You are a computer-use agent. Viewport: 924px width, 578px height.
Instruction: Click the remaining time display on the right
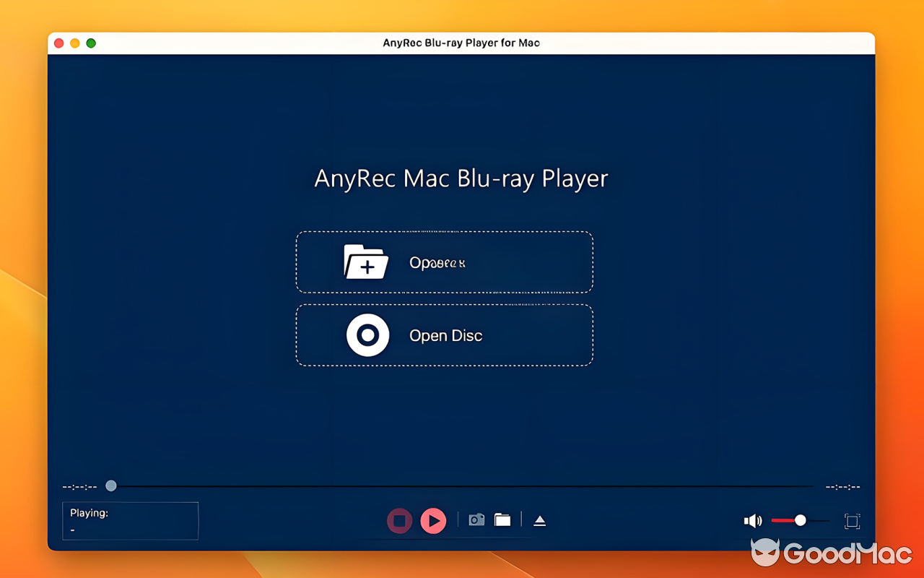pyautogui.click(x=843, y=486)
